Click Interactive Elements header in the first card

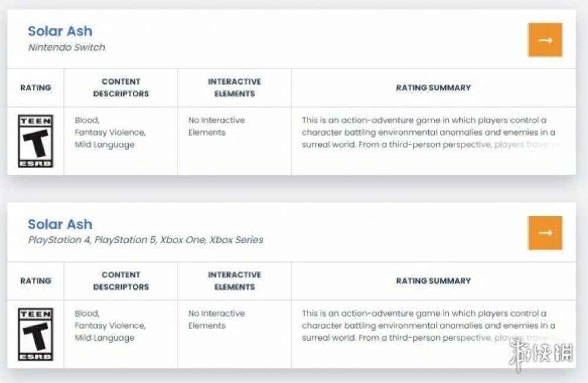pyautogui.click(x=234, y=88)
